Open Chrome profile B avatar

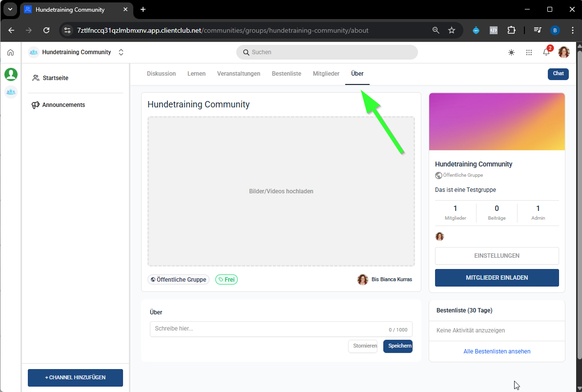(555, 30)
